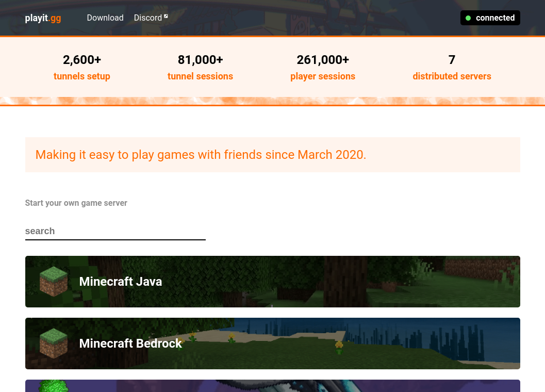Click the 261,000+ player sessions statistic
Viewport: 545px width, 392px height.
point(323,68)
